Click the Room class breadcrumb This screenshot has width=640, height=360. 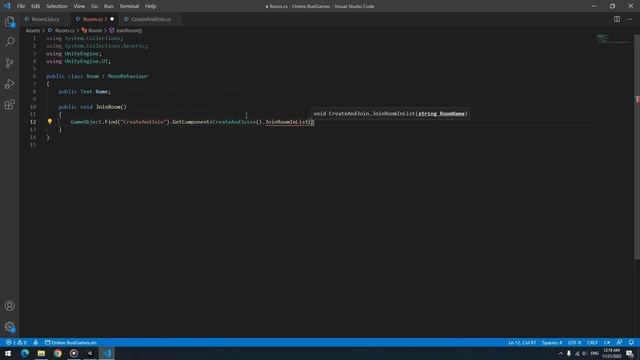[x=92, y=31]
